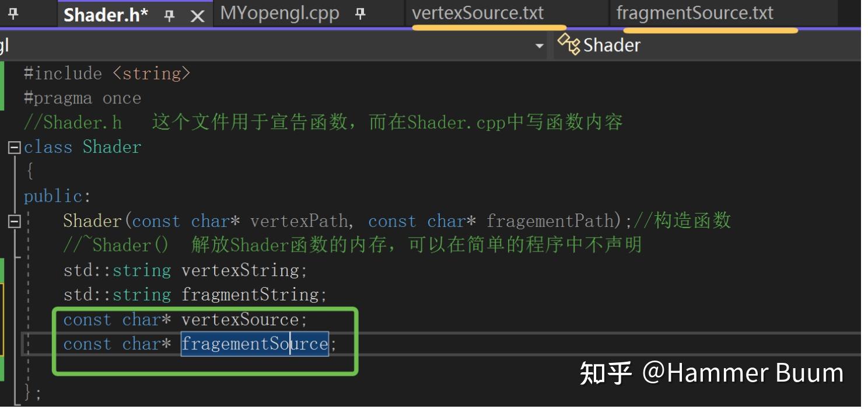Collapse the class Shader block

[x=14, y=147]
